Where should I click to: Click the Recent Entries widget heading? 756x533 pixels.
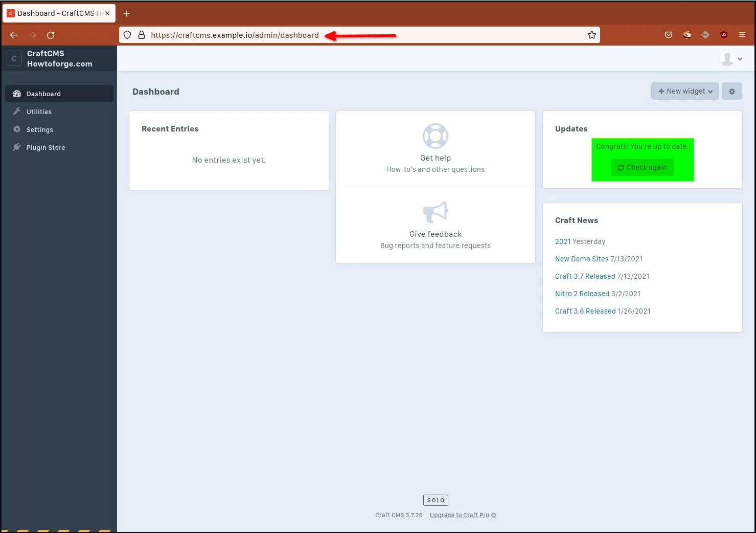tap(170, 129)
